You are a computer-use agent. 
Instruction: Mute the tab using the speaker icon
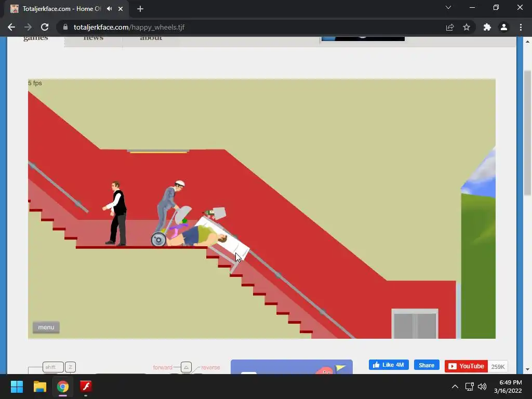(x=109, y=8)
